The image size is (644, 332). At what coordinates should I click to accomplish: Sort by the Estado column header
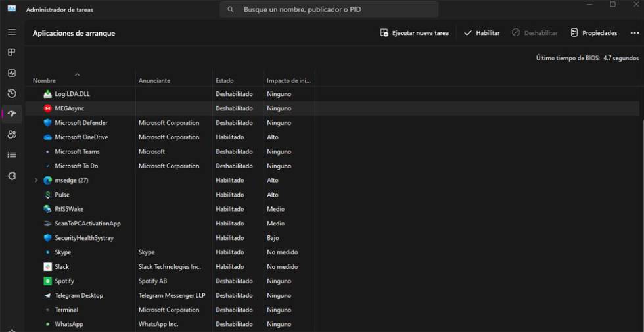tap(225, 80)
